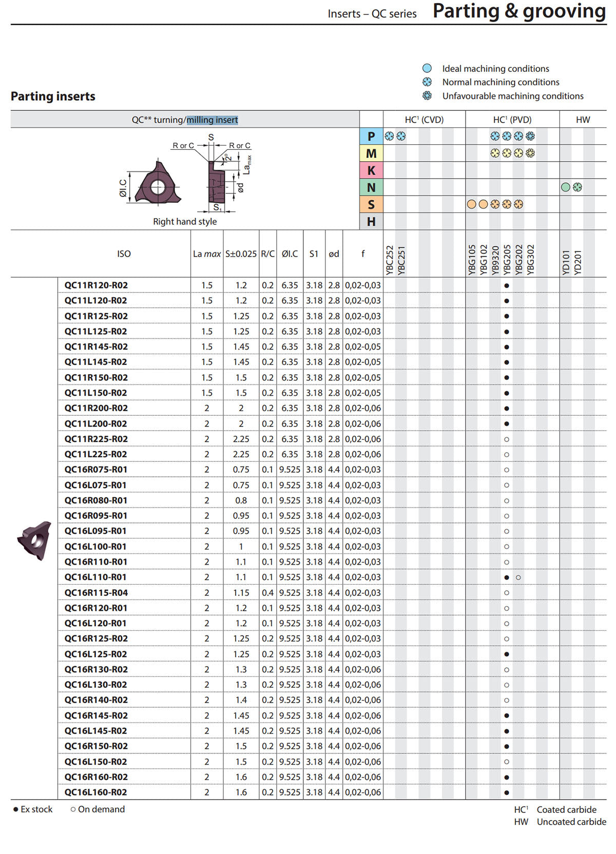The height and width of the screenshot is (854, 616).
Task: Click the filled dot beside the Ex stock legend
Action: (x=15, y=809)
